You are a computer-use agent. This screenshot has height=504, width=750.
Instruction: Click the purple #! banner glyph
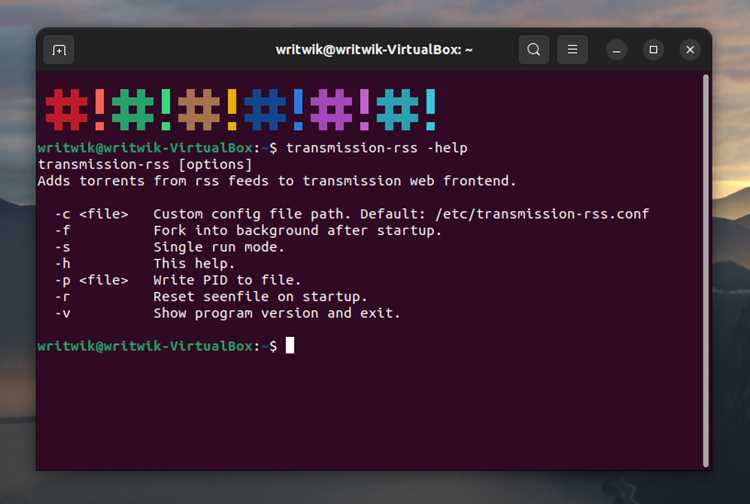[x=340, y=110]
